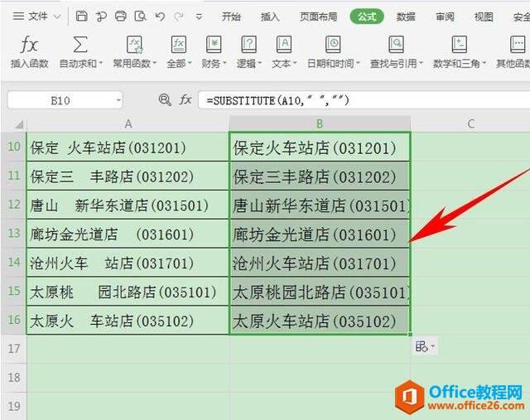Click cell 保定 火车站店(031201) in column A
Screen dimensions: 530x420
[128, 147]
